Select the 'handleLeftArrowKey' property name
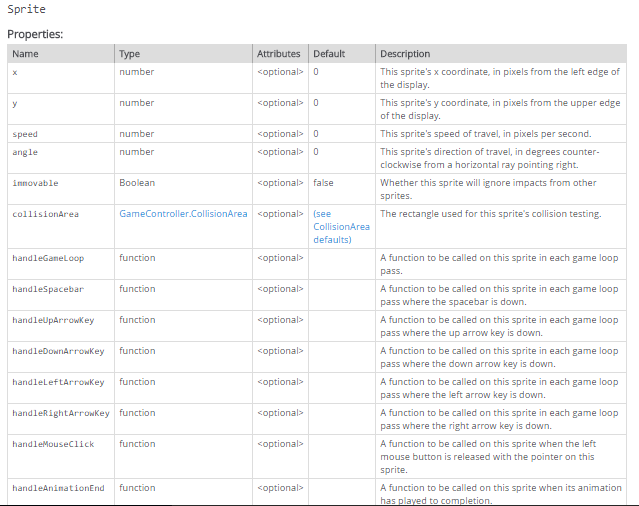 [x=58, y=382]
